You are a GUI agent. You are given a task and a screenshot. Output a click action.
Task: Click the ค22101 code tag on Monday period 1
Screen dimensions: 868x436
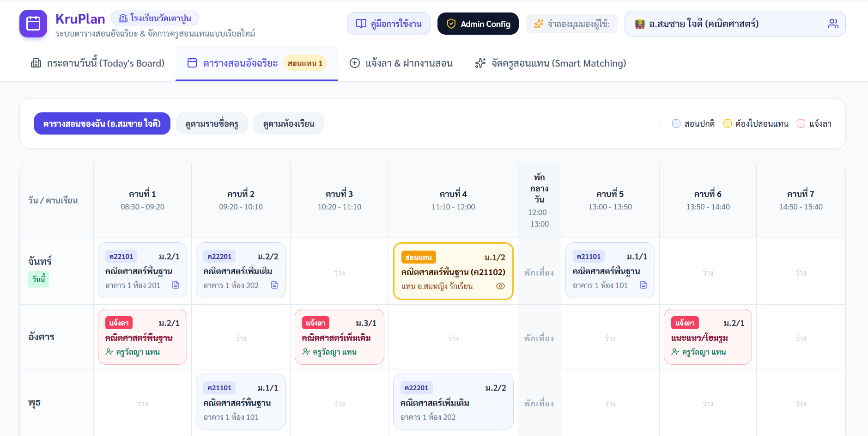(x=121, y=256)
